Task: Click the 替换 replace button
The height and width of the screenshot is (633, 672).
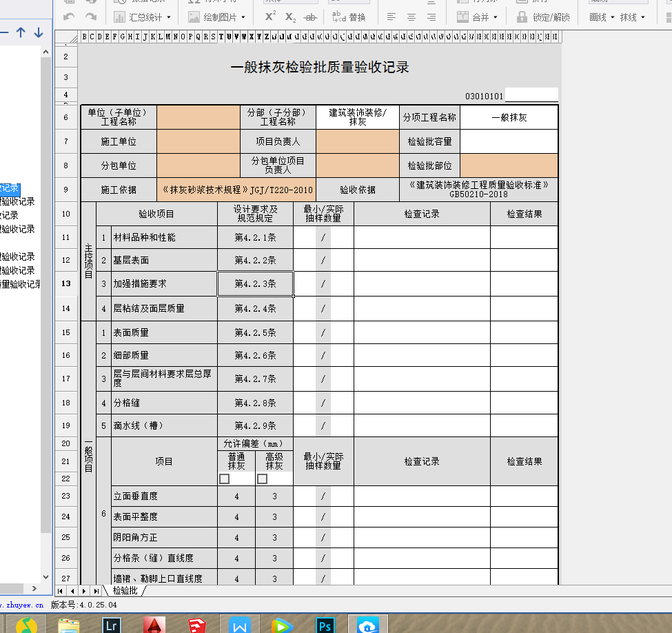Action: [x=349, y=17]
